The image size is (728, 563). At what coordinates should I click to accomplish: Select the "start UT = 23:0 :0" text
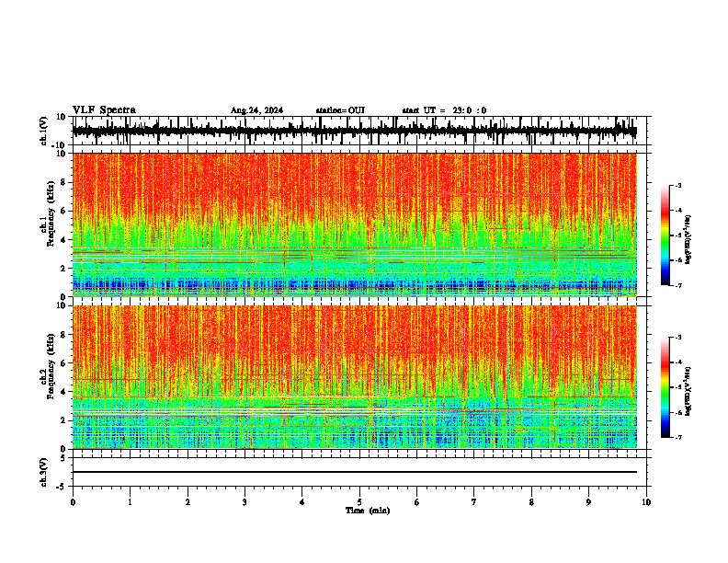(444, 110)
